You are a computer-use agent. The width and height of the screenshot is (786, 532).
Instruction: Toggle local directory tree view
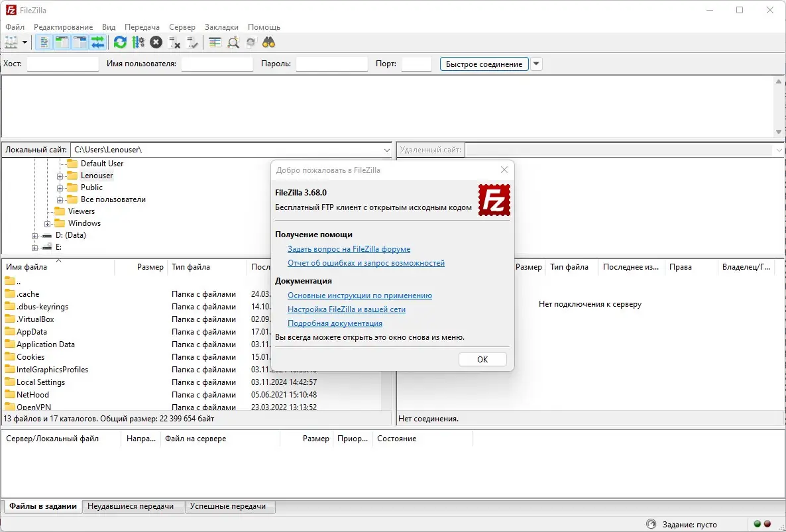click(x=62, y=42)
